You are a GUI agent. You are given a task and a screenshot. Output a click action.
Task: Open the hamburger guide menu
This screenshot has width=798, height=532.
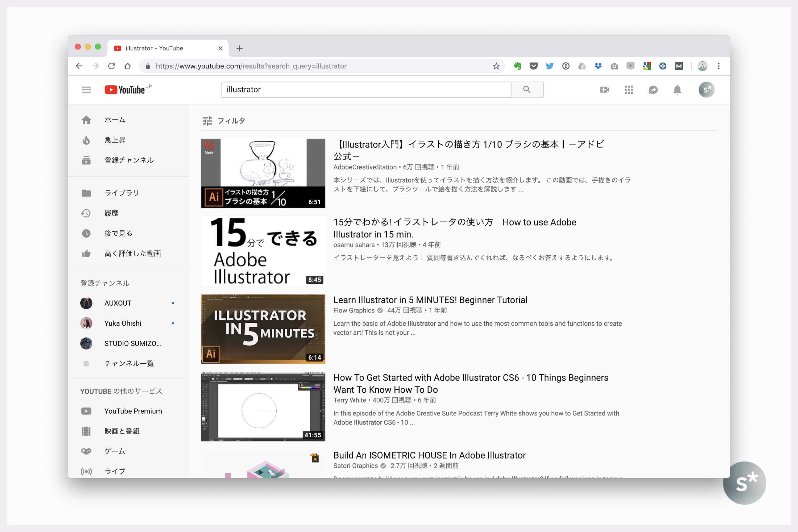click(86, 90)
